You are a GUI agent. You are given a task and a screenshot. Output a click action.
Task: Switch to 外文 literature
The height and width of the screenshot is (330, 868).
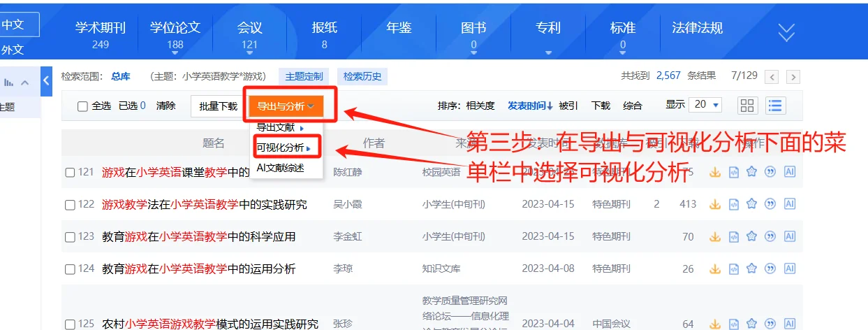coord(13,50)
